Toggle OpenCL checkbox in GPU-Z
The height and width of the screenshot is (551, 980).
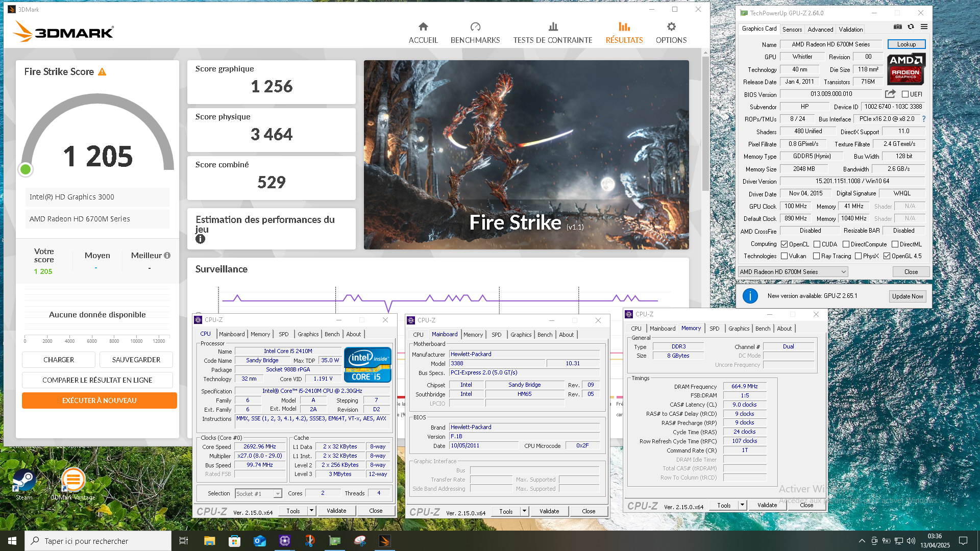point(784,244)
